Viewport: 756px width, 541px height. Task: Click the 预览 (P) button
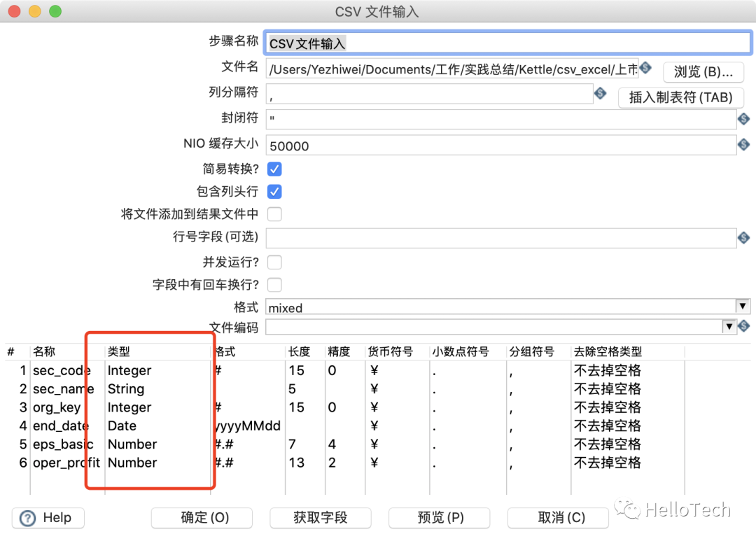440,518
